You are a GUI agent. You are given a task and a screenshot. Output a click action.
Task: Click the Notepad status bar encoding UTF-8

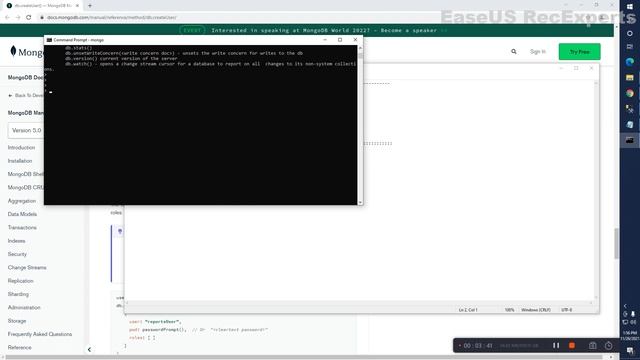566,310
